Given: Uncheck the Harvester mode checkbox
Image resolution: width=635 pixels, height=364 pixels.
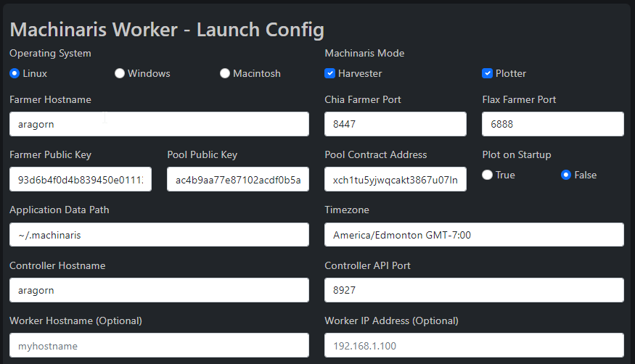Looking at the screenshot, I should (330, 73).
